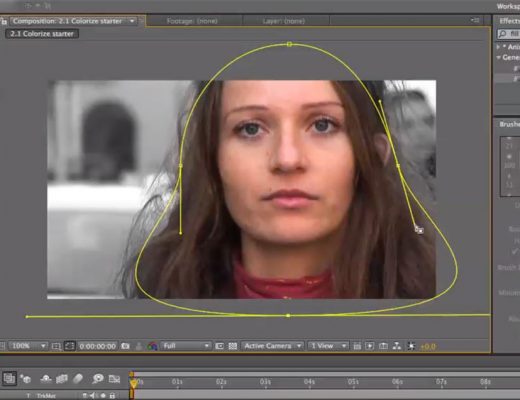
Task: Select the right side mask vertex
Action: tap(398, 165)
